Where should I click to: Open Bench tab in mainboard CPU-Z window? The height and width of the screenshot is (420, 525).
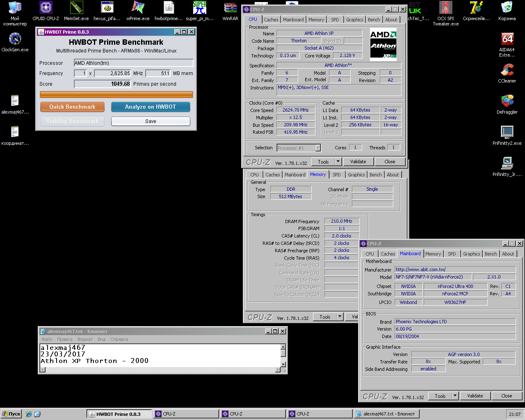point(491,254)
